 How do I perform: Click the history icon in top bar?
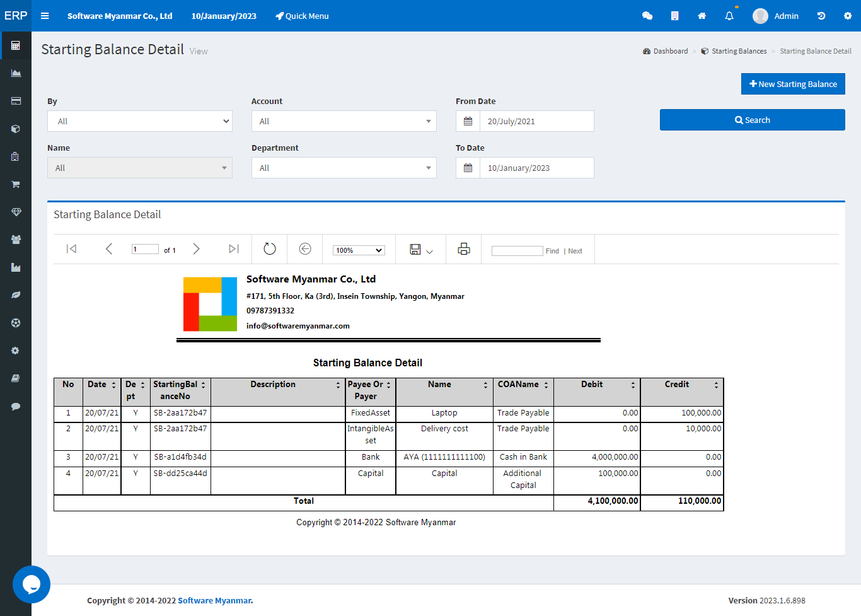(x=821, y=16)
